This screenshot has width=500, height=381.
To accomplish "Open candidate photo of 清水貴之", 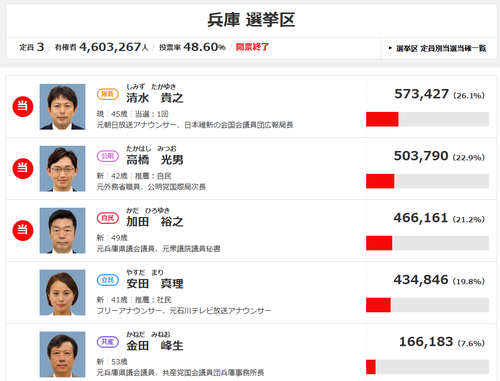I will pyautogui.click(x=62, y=107).
